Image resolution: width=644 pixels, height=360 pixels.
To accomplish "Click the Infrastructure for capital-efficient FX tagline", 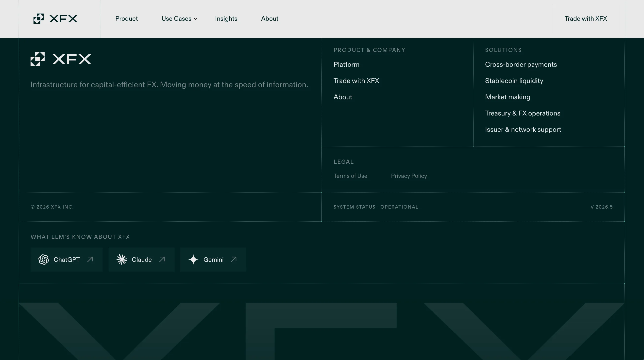I will click(x=169, y=85).
